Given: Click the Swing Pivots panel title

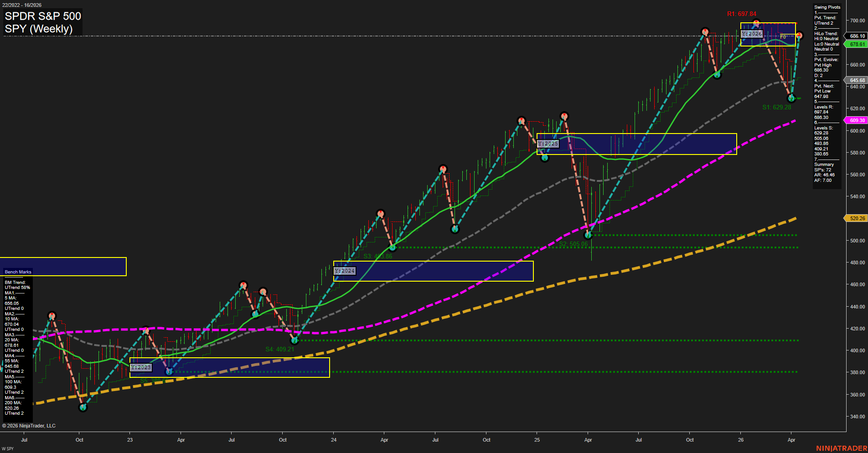Looking at the screenshot, I should [x=827, y=7].
